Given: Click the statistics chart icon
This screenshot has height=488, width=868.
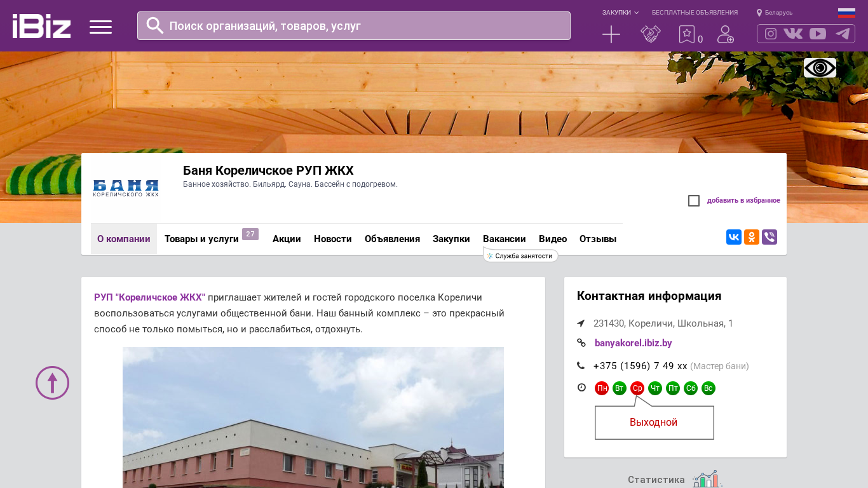Looking at the screenshot, I should pyautogui.click(x=707, y=479).
